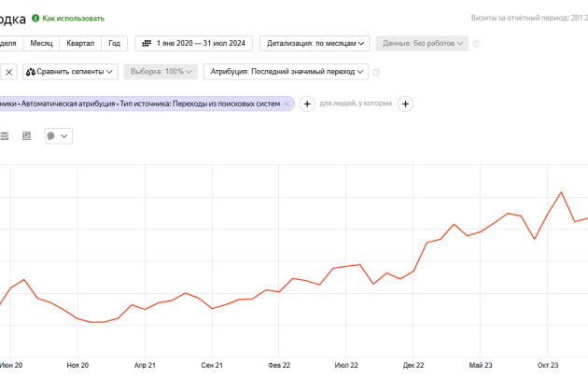Open the 'Как использовать' help link
The width and height of the screenshot is (588, 392).
(x=73, y=18)
